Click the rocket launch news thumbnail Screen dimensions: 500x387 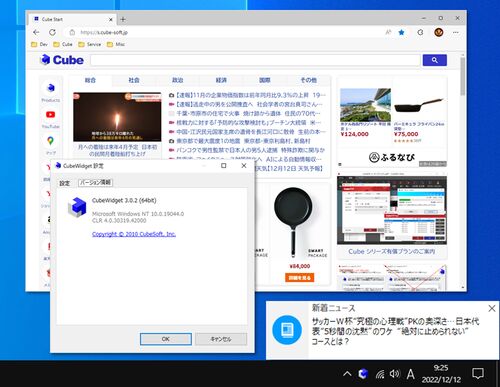(117, 117)
